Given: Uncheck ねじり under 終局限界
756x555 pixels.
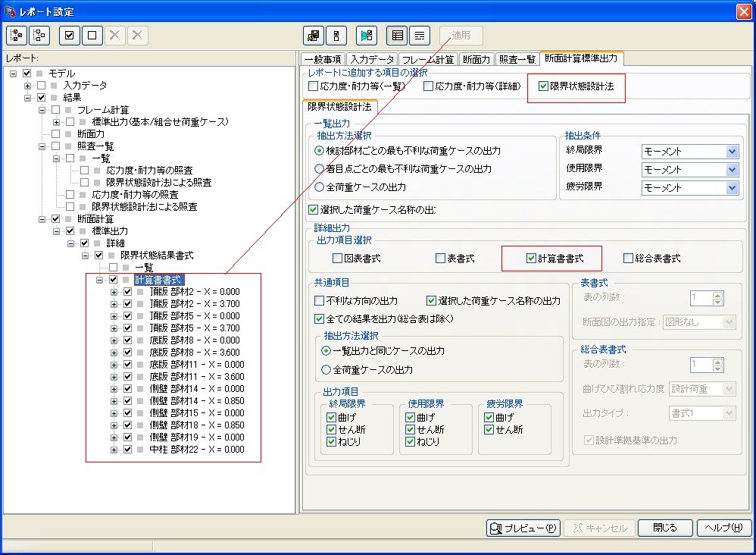Looking at the screenshot, I should (x=331, y=441).
